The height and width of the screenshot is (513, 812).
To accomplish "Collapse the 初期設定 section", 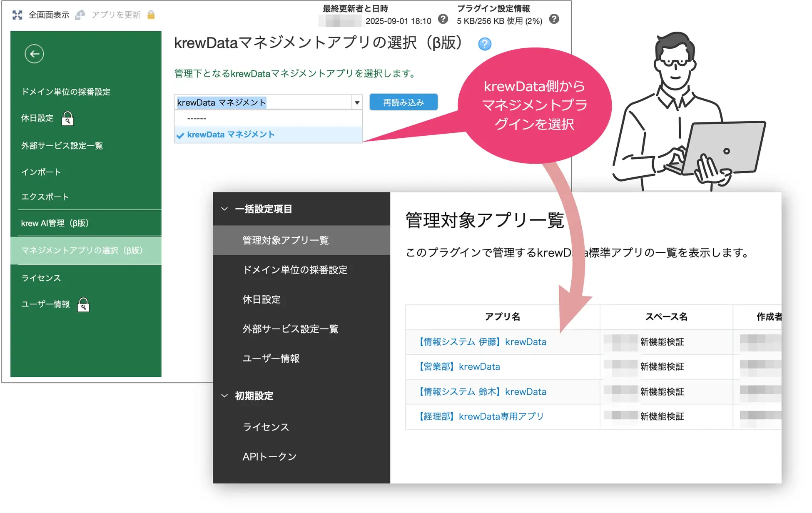I will (x=224, y=396).
